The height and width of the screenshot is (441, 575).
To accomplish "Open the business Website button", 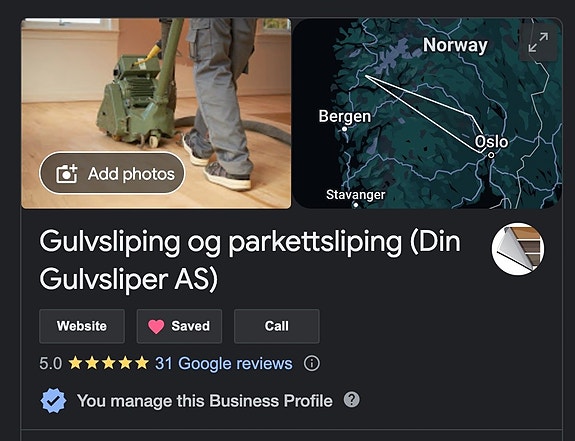I will click(82, 326).
